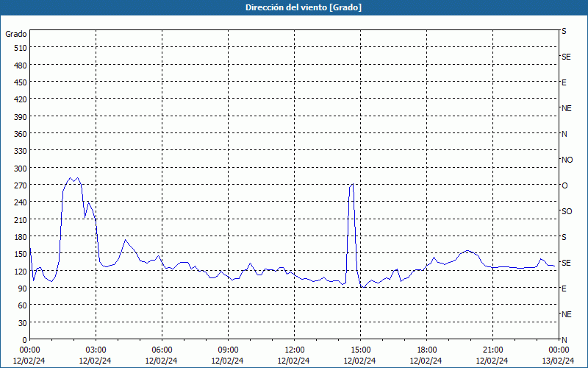Select the 12:00 time label
This screenshot has width=588, height=368.
[x=295, y=350]
